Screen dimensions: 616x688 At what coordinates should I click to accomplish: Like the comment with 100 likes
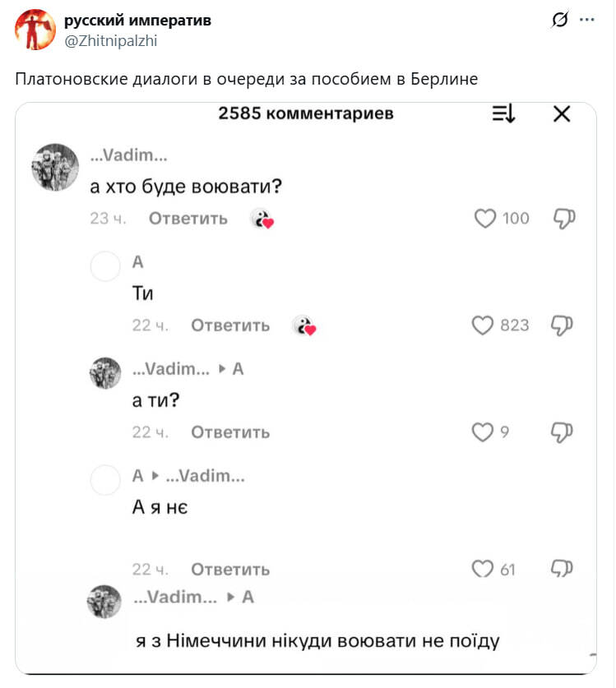485,219
